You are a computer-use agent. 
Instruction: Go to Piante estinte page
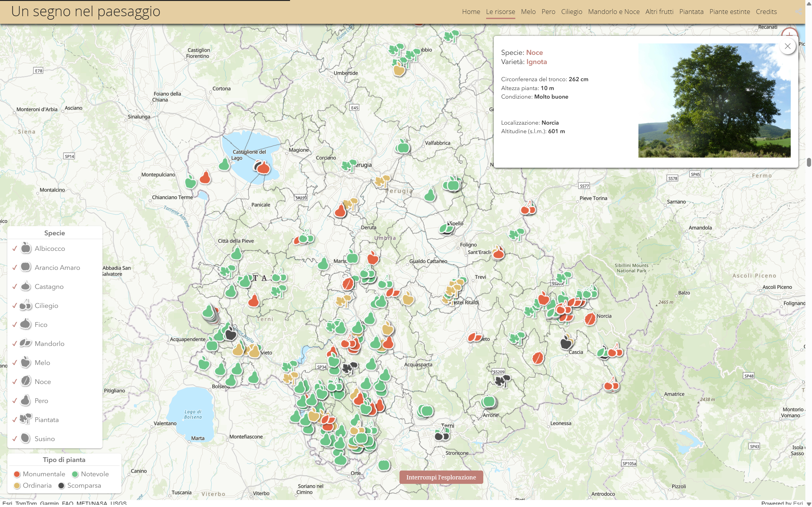click(x=729, y=12)
